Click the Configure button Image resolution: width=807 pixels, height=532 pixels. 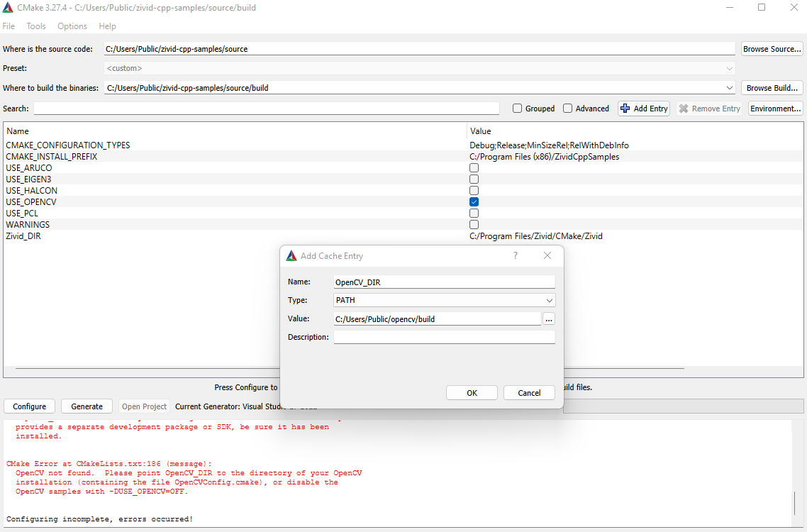click(29, 406)
